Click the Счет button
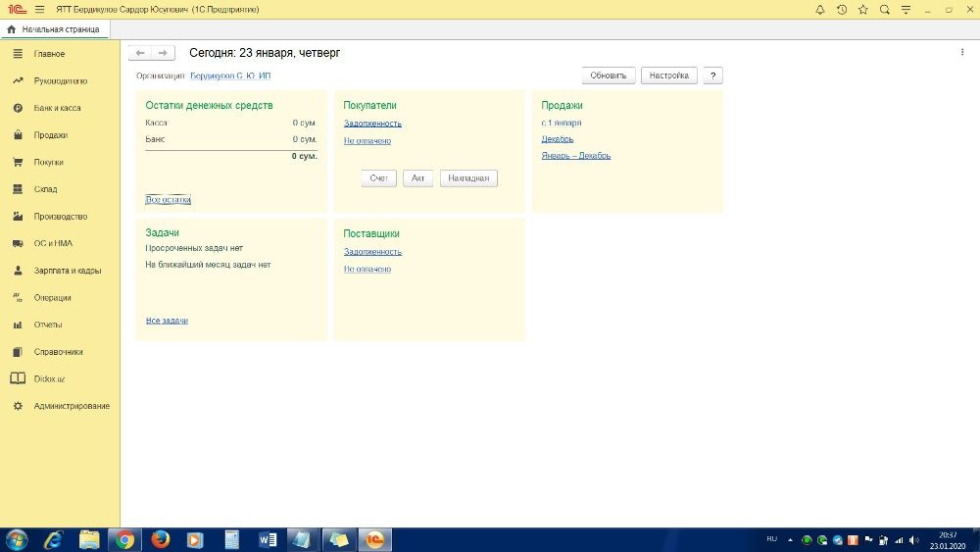The width and height of the screenshot is (980, 552). pos(378,178)
